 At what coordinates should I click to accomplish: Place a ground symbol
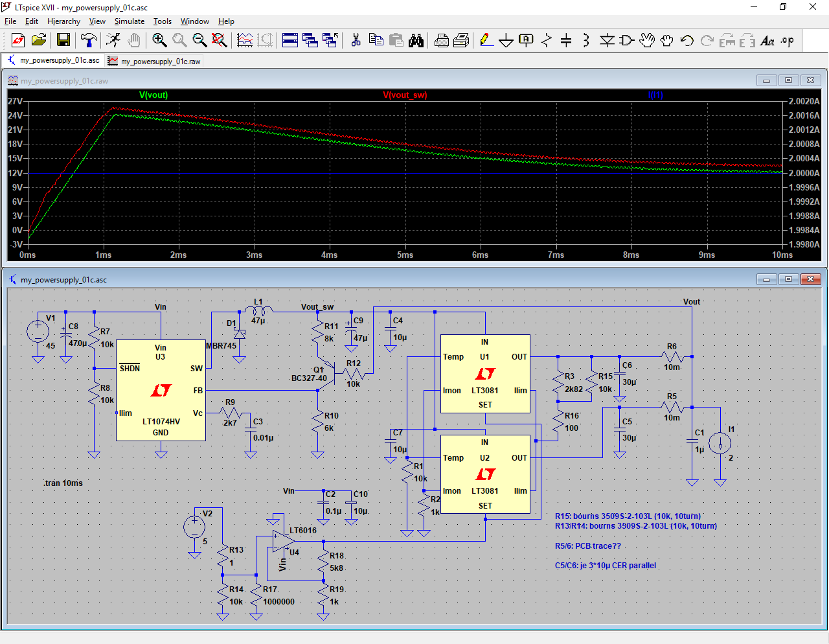pos(506,40)
